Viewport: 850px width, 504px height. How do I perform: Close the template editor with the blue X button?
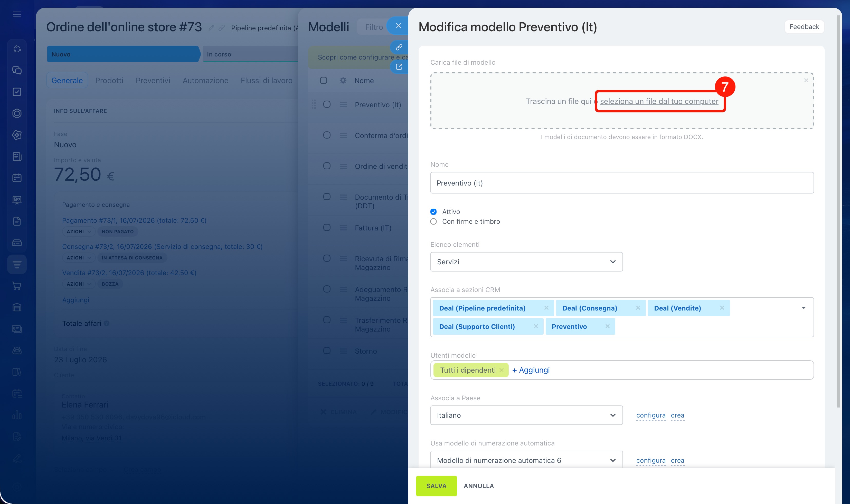click(x=398, y=26)
